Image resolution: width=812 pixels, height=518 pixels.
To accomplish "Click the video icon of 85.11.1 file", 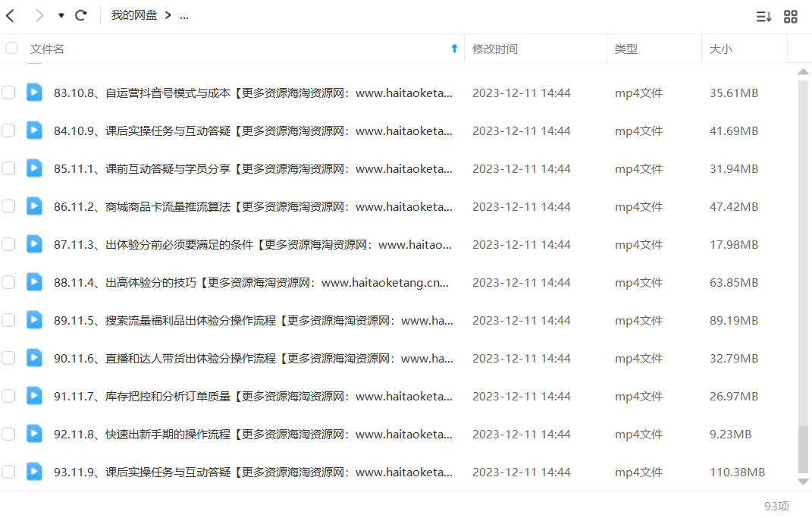I will tap(34, 168).
